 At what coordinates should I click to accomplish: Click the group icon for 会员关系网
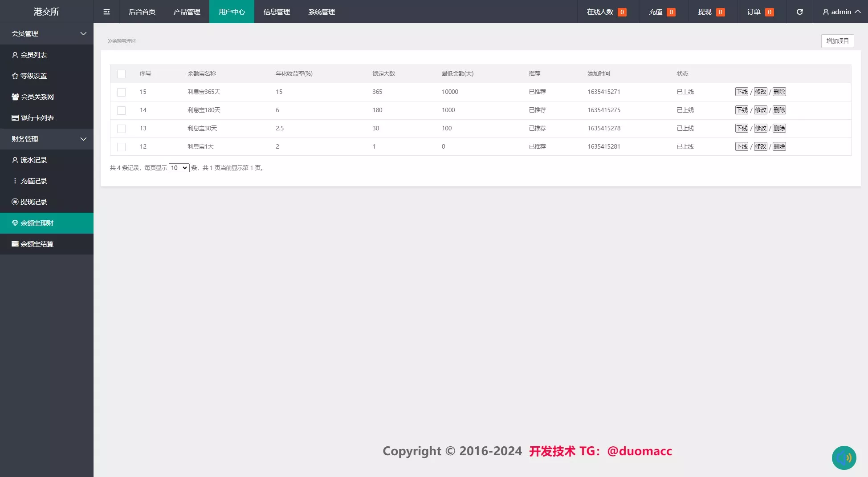[15, 97]
